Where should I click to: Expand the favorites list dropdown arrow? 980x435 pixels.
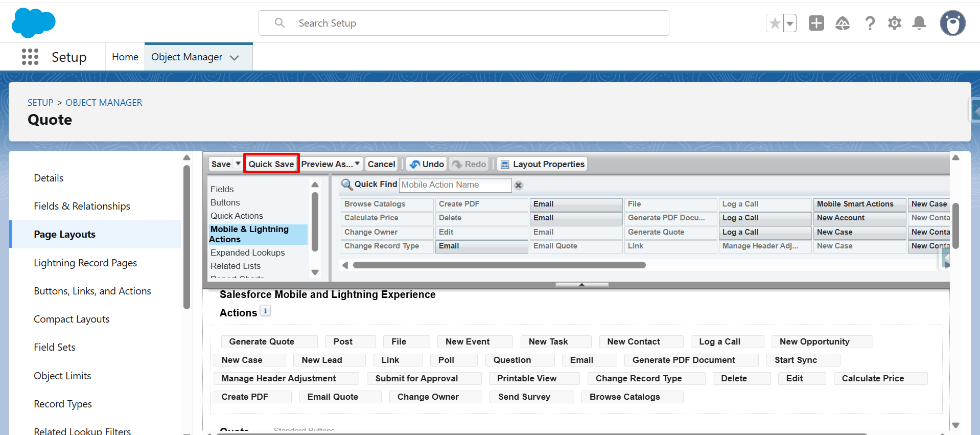coord(790,23)
